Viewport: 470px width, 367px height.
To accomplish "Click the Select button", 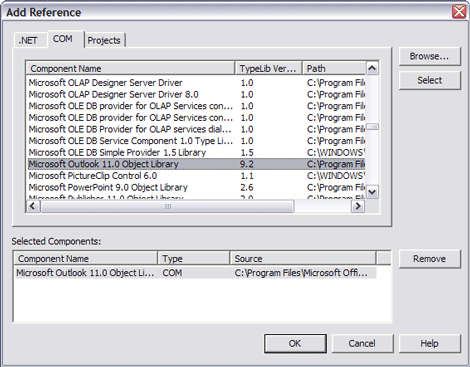I will (x=429, y=80).
